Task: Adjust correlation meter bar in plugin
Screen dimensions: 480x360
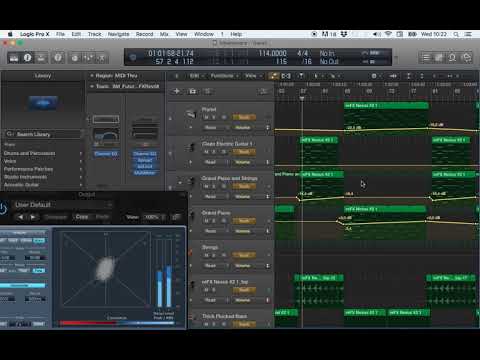Action: click(x=117, y=323)
